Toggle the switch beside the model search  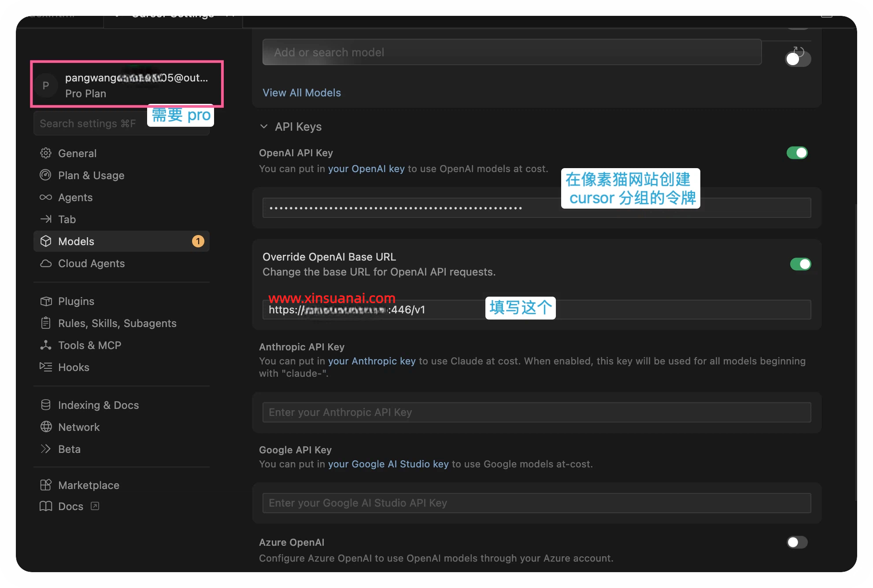(798, 59)
